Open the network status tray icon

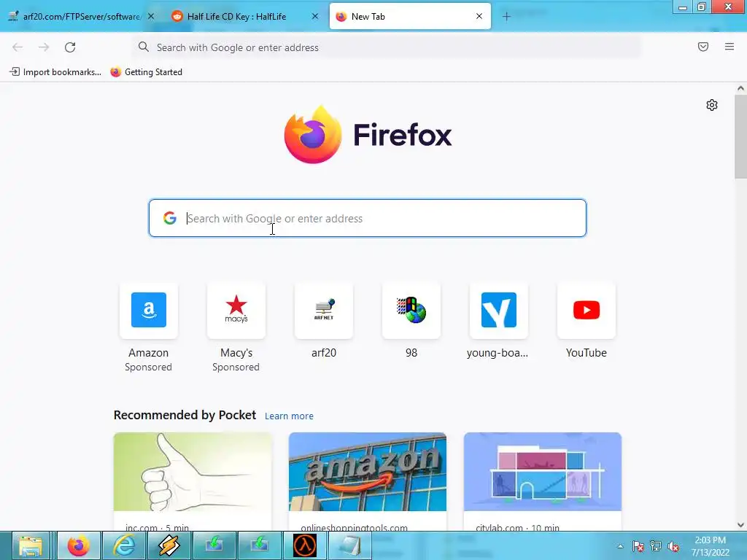(656, 546)
